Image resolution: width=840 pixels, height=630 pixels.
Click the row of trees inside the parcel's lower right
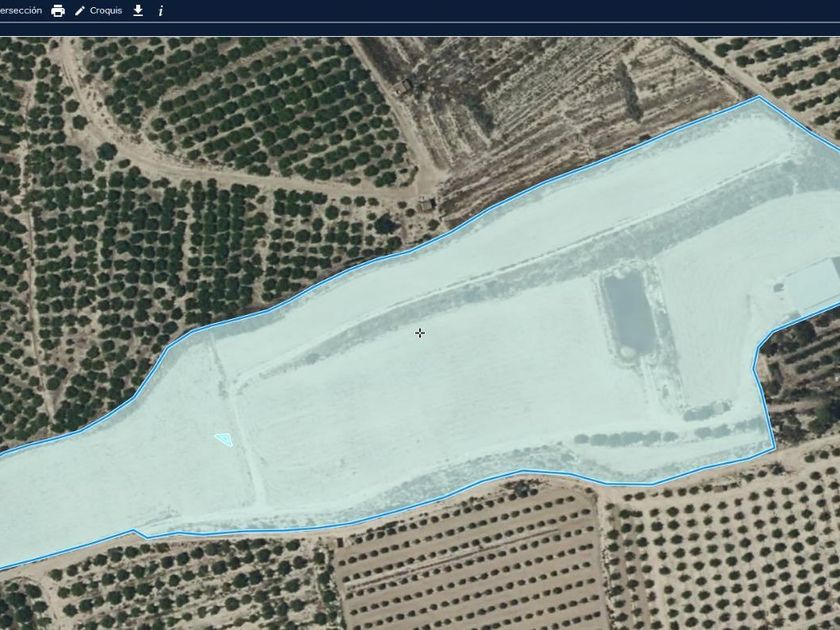point(626,439)
